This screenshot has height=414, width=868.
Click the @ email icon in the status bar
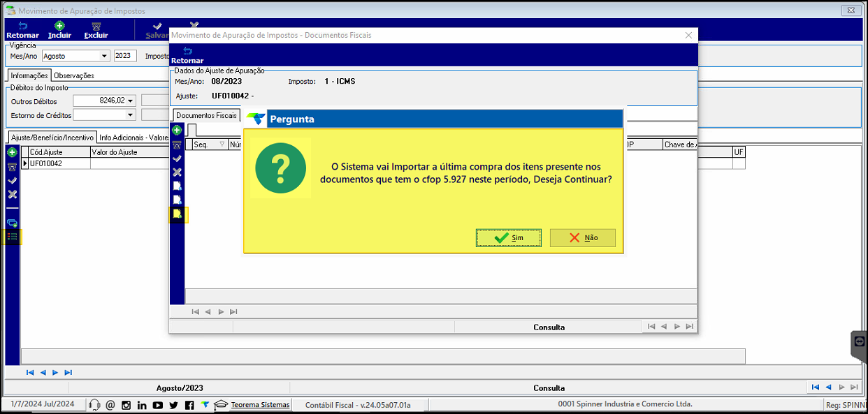(110, 405)
